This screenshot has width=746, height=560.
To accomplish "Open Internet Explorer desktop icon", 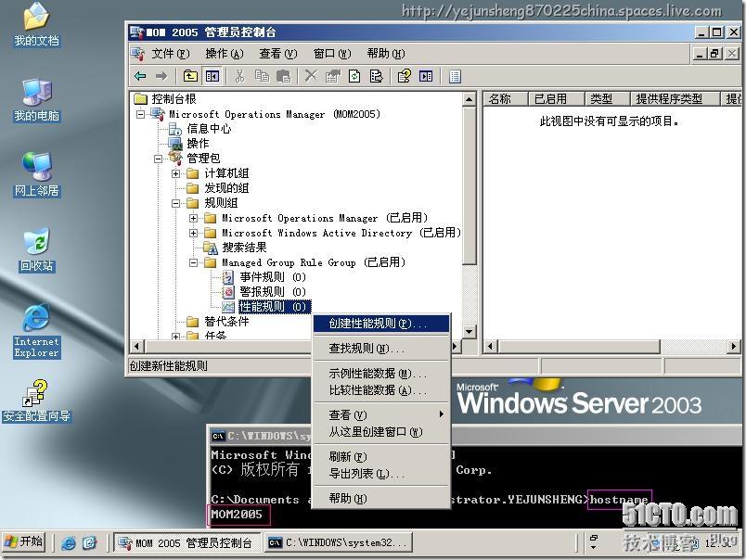I will click(x=36, y=331).
